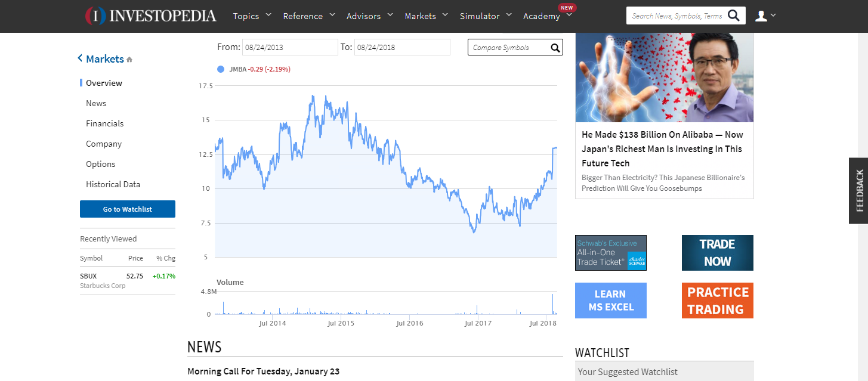
Task: Click the Jul 2018 axis label
Action: 543,323
